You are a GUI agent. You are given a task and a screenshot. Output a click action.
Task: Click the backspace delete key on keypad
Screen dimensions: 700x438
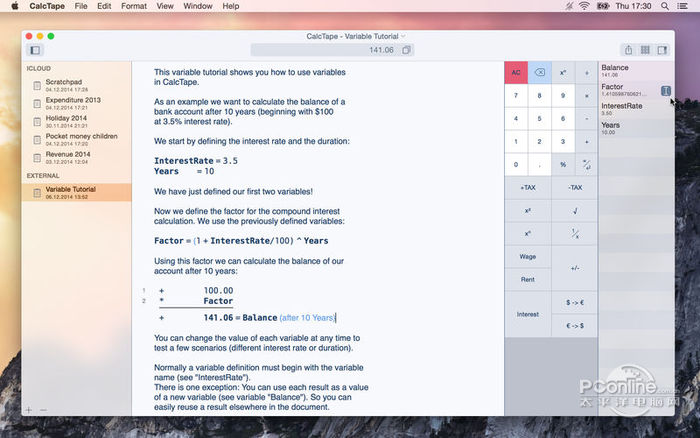point(539,72)
